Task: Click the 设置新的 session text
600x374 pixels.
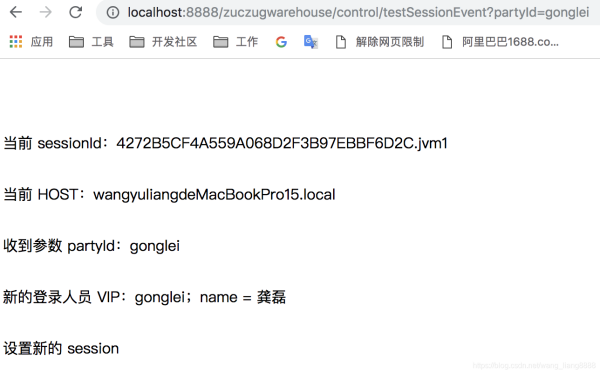Action: click(61, 348)
